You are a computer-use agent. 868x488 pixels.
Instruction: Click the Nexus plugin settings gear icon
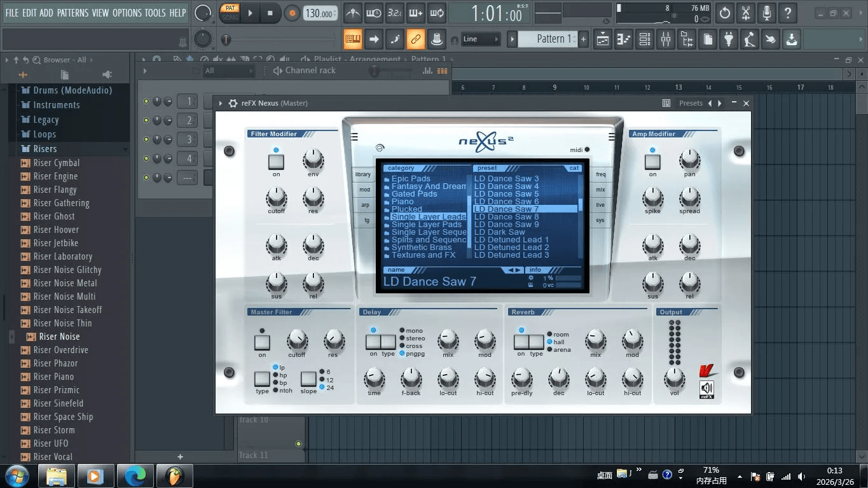[x=233, y=103]
